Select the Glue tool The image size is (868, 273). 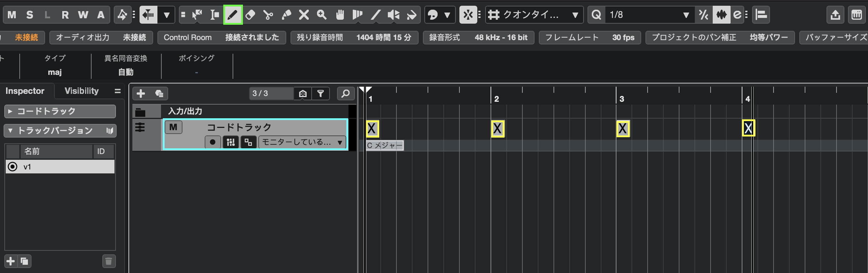pos(286,15)
